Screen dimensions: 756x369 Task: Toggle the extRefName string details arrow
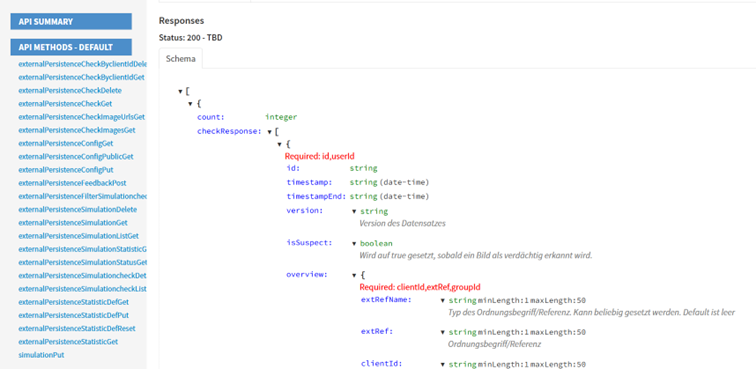point(443,301)
